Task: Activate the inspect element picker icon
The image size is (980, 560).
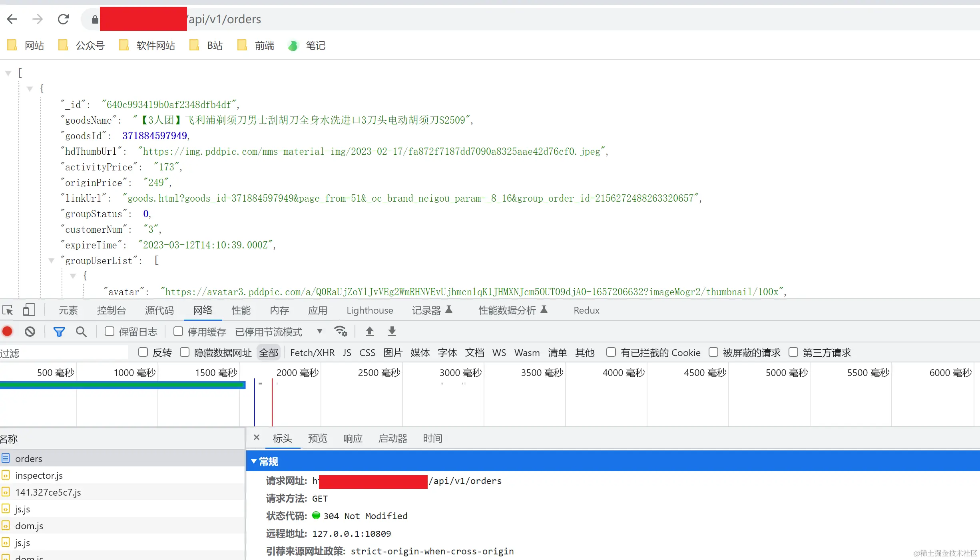Action: point(8,310)
